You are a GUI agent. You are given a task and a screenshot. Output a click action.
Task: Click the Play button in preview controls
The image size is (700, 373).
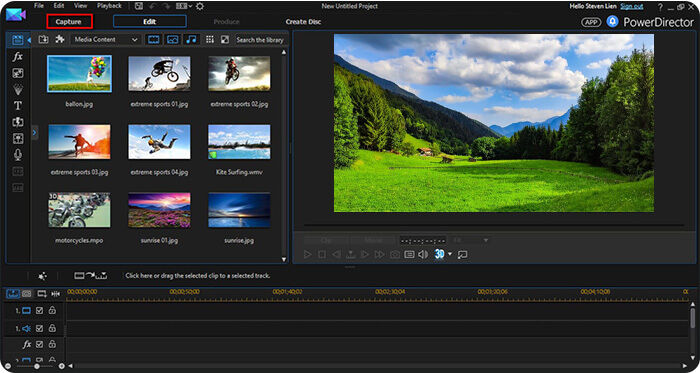tap(307, 254)
